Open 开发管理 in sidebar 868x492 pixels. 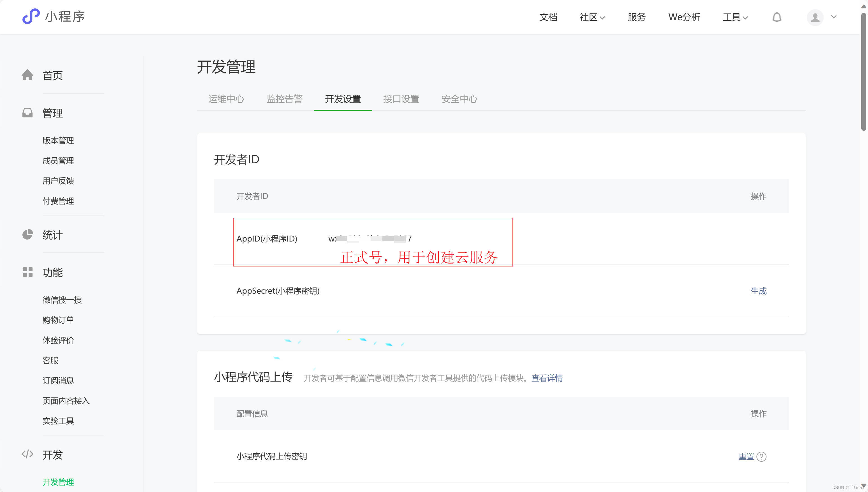[58, 482]
